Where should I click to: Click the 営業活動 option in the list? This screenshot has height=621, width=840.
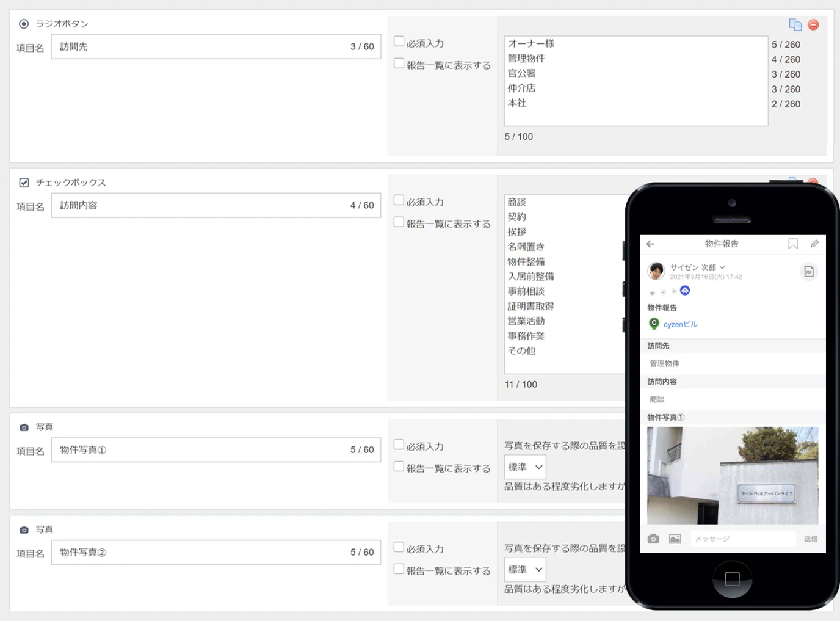(526, 321)
